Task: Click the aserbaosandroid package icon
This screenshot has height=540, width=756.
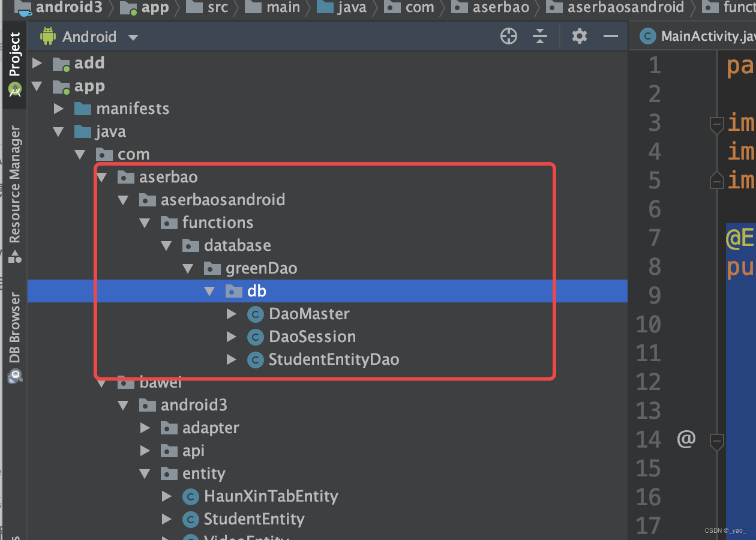Action: click(147, 200)
